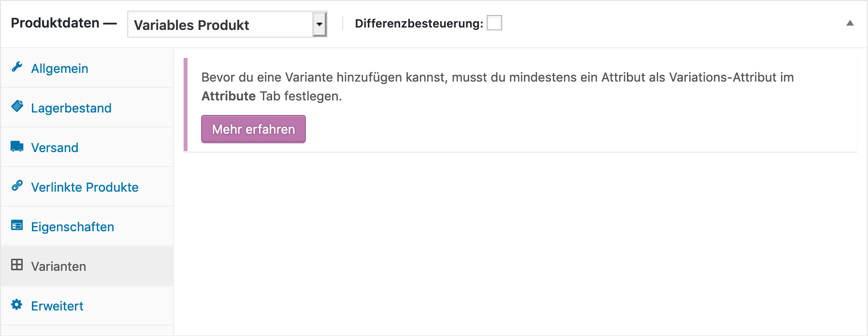The width and height of the screenshot is (868, 336).
Task: Collapse the Produktdaten panel with triangle toggle
Action: (850, 23)
